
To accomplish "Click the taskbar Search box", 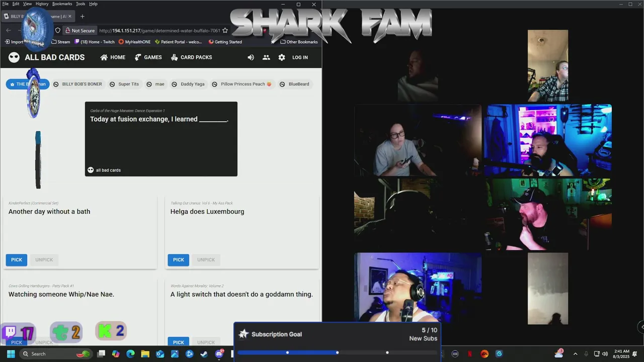I will [x=56, y=354].
